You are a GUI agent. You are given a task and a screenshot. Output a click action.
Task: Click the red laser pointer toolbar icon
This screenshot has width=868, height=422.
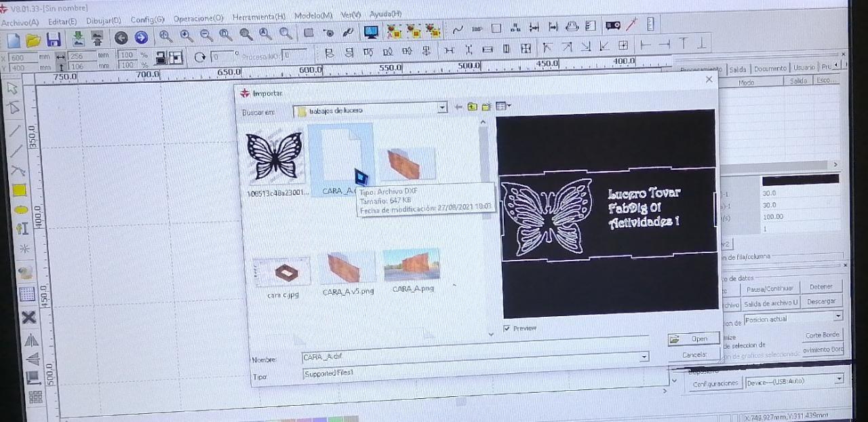coord(631,25)
